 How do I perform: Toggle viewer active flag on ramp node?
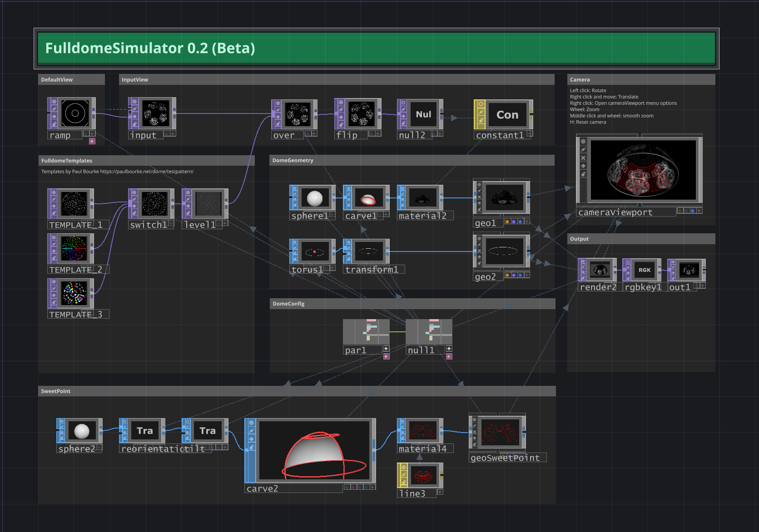(54, 101)
